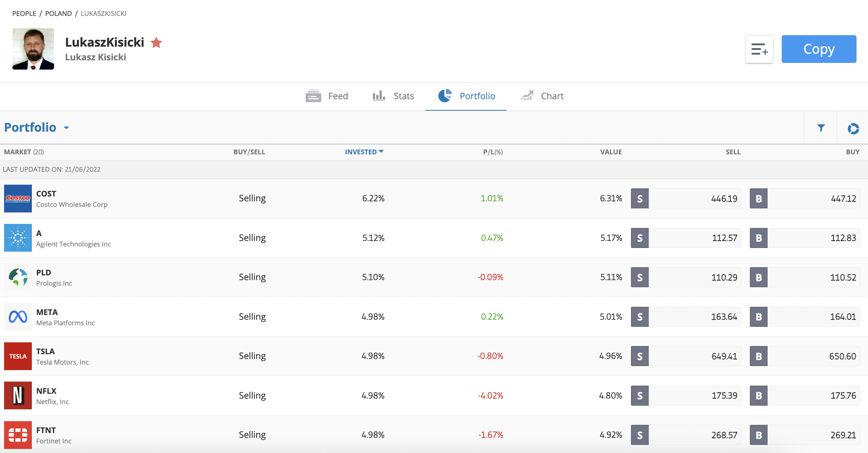The image size is (868, 453).
Task: Click the B buy button for Agilent
Action: tap(758, 238)
